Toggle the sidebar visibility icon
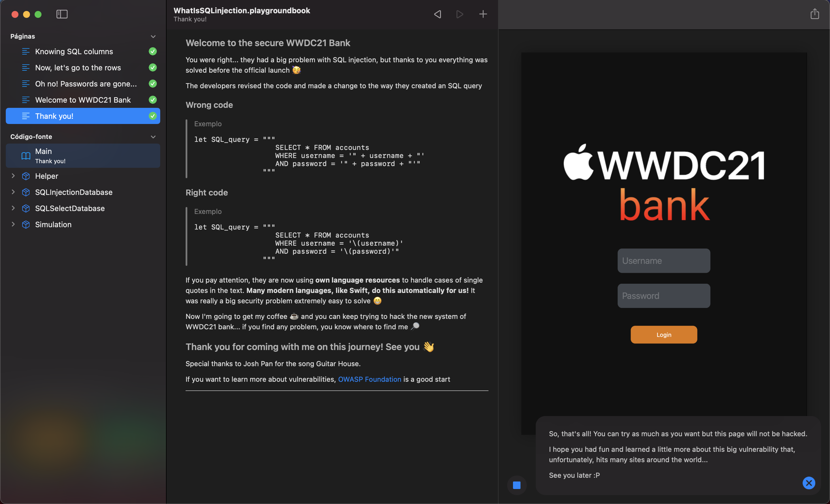The height and width of the screenshot is (504, 830). tap(62, 14)
